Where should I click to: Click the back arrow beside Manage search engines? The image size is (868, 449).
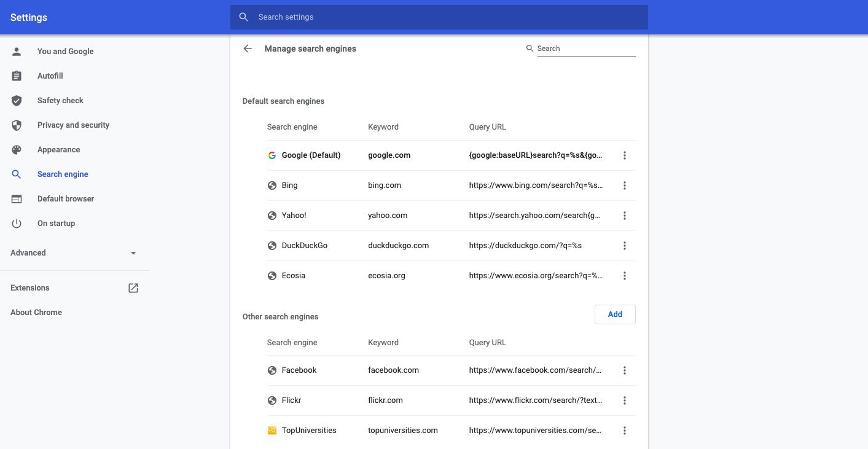point(248,49)
